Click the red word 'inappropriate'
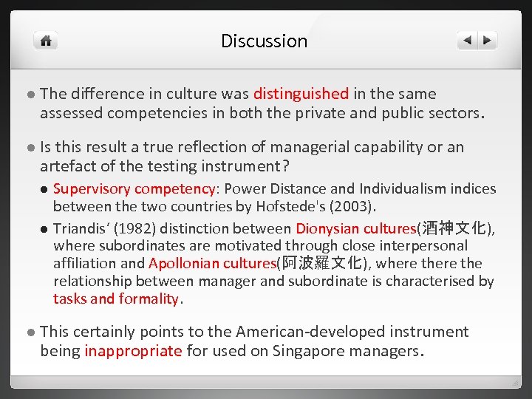Viewport: 532px width, 399px height. [133, 351]
